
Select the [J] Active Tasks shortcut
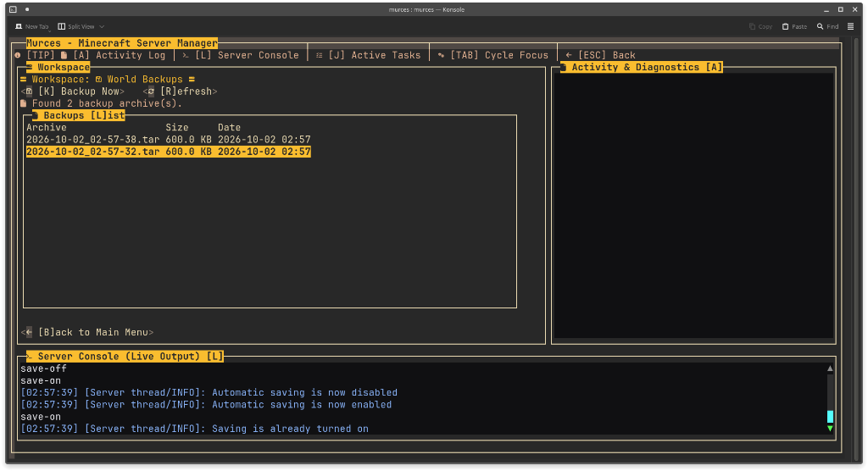(374, 55)
